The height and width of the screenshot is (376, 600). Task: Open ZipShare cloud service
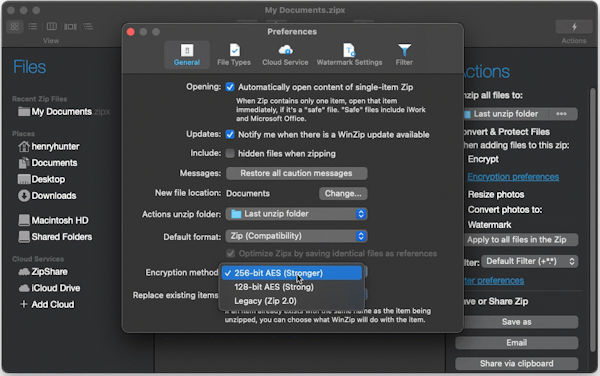click(x=43, y=272)
